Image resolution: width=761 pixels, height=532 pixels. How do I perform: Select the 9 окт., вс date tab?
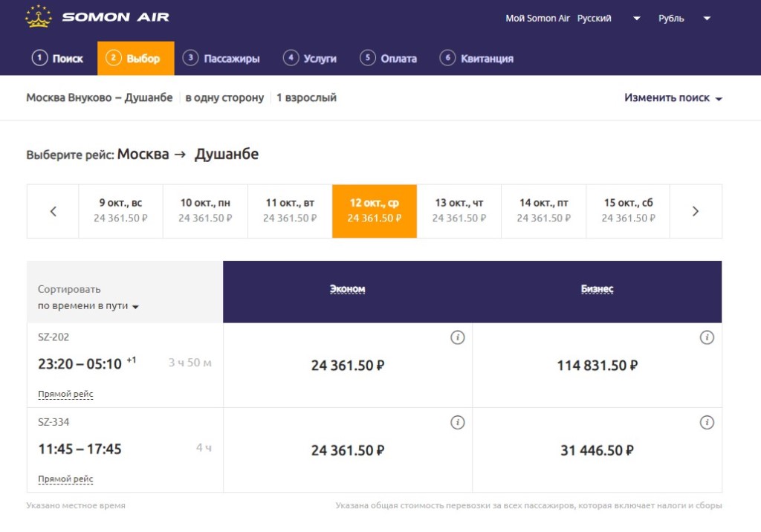pos(120,210)
